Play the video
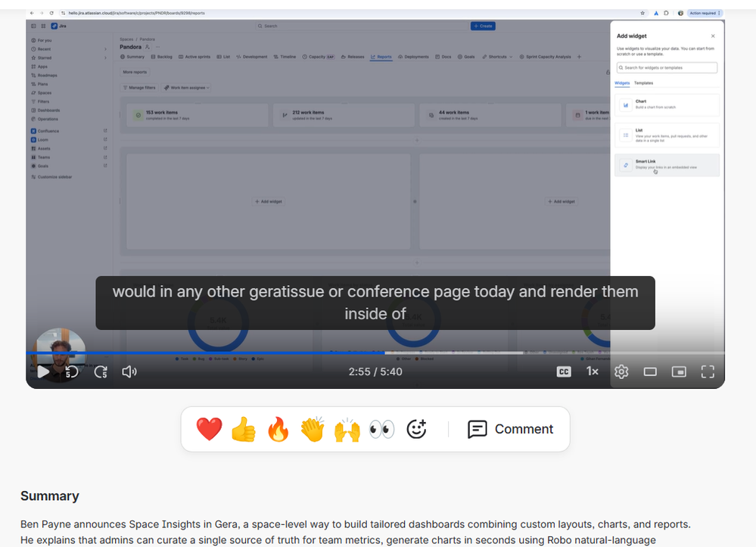The image size is (756, 547). [x=43, y=371]
